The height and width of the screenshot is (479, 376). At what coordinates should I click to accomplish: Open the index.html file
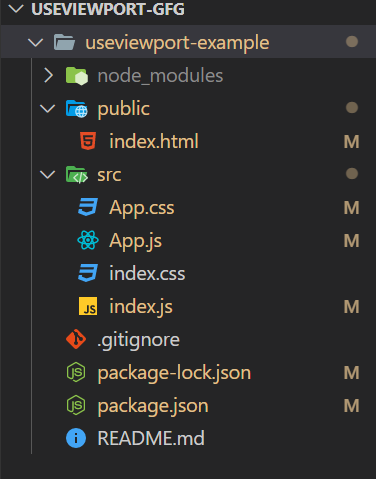coord(154,141)
